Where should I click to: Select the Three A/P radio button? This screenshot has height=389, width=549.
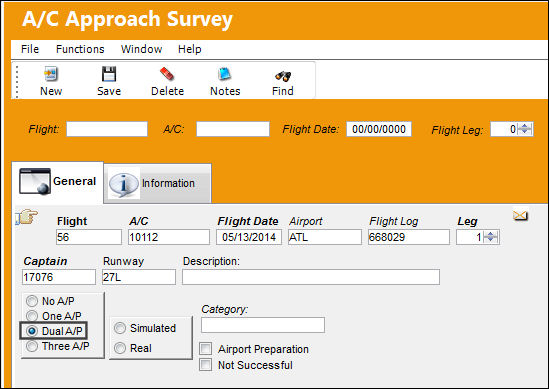pyautogui.click(x=32, y=346)
